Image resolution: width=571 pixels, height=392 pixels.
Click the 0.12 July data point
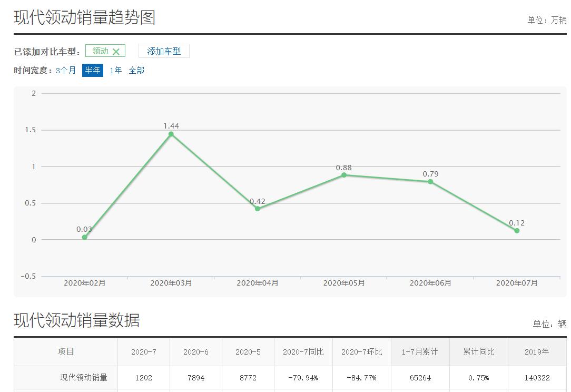517,231
